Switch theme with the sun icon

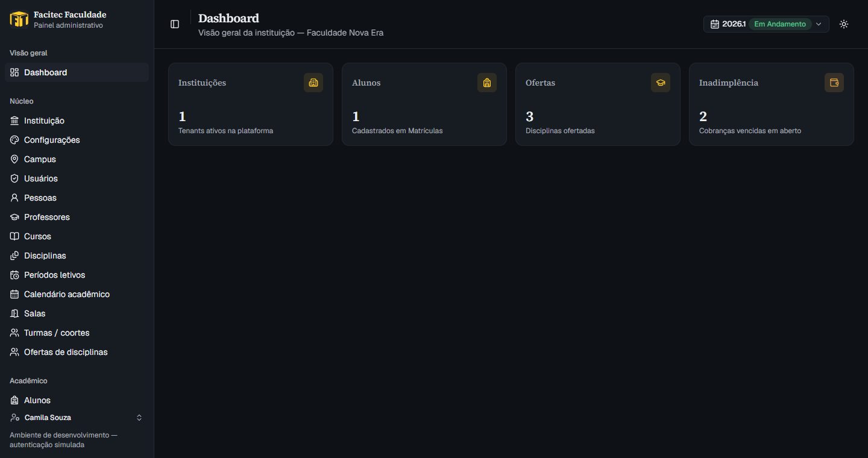pyautogui.click(x=844, y=24)
